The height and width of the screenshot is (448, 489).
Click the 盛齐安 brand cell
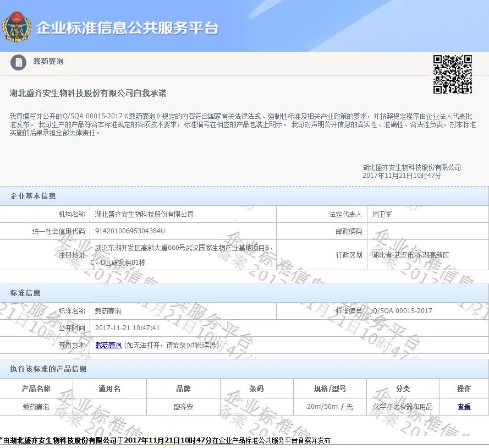pyautogui.click(x=183, y=407)
